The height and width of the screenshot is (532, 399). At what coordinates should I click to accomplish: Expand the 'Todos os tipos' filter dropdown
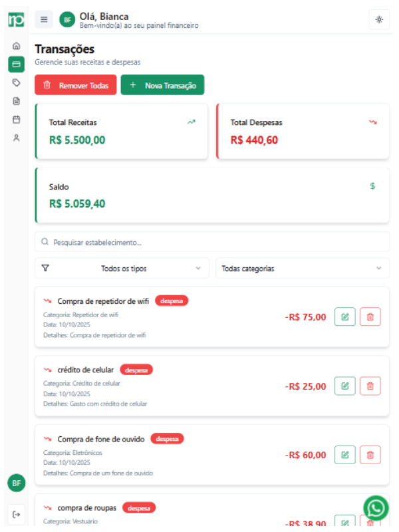tap(121, 269)
